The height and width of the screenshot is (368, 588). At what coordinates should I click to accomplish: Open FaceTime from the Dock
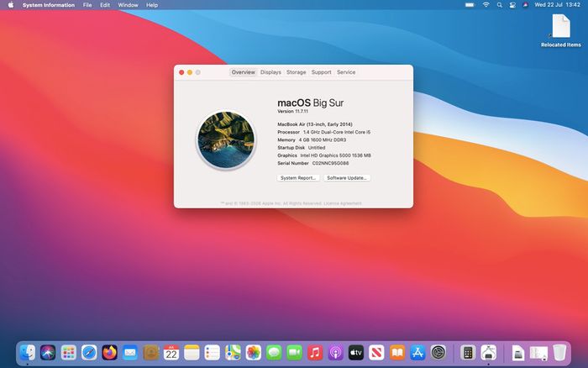click(294, 353)
